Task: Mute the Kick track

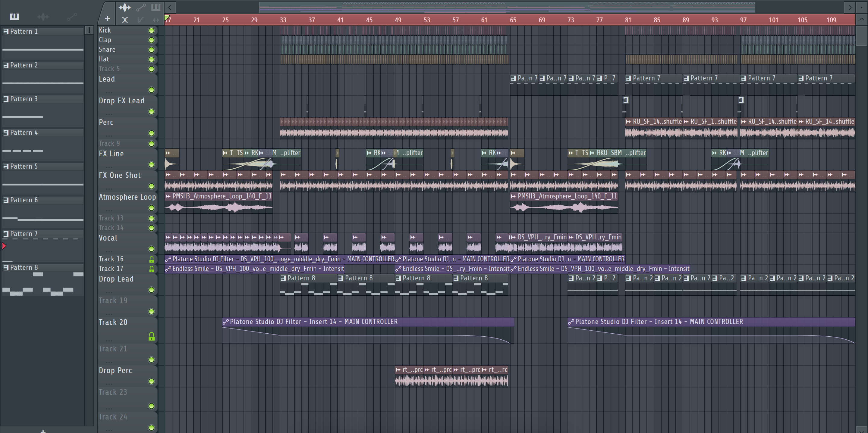Action: click(152, 31)
